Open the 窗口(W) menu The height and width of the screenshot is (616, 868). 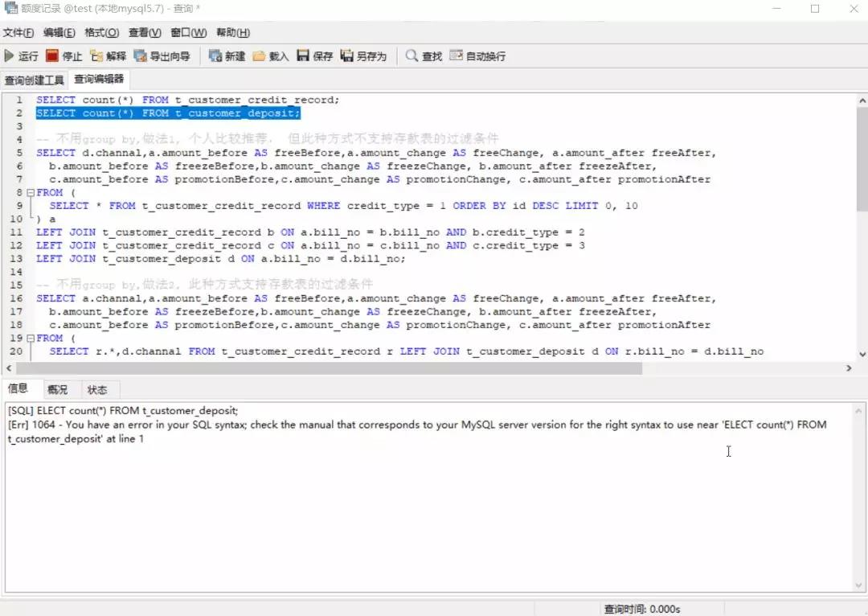(189, 33)
